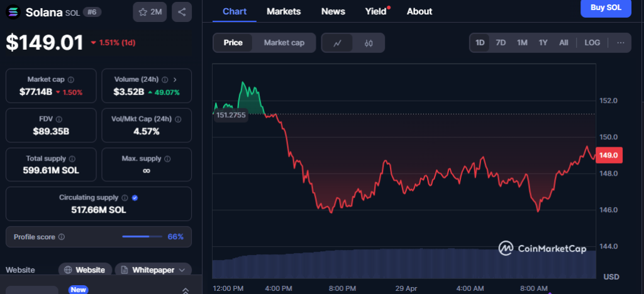
Task: Click the Solana logo icon
Action: pyautogui.click(x=13, y=12)
